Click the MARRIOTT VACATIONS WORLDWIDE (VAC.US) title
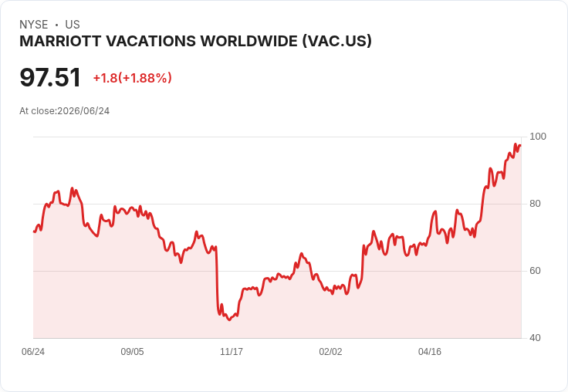 tap(195, 41)
